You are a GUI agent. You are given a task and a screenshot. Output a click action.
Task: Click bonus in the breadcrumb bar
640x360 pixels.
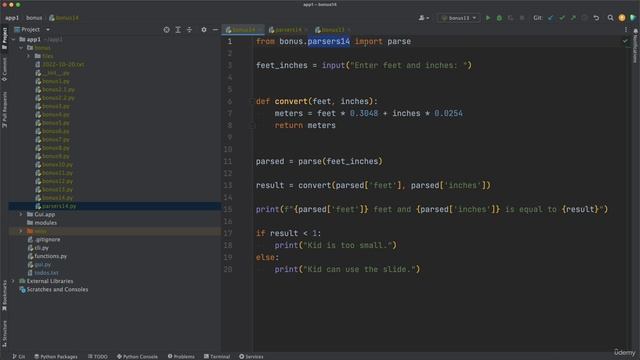tap(34, 18)
